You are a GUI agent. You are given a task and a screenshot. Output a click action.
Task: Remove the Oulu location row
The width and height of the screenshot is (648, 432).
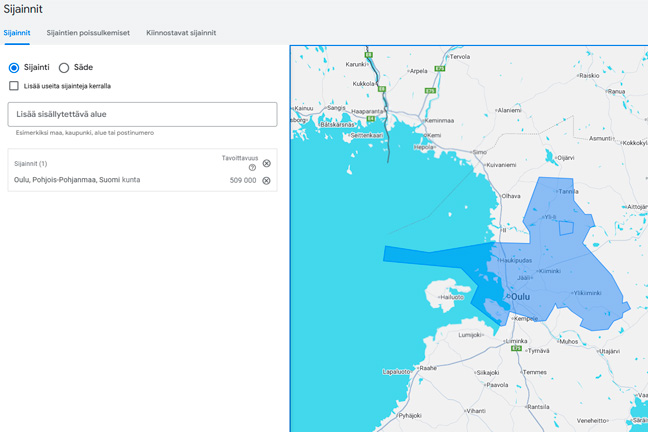(x=266, y=181)
